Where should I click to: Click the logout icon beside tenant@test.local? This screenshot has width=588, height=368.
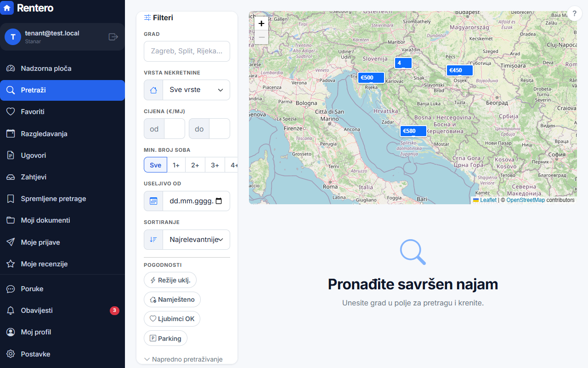(113, 37)
